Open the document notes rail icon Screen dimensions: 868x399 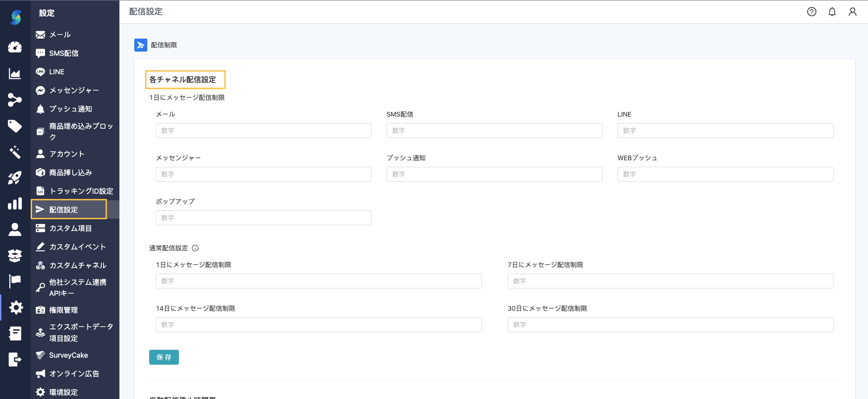[15, 334]
